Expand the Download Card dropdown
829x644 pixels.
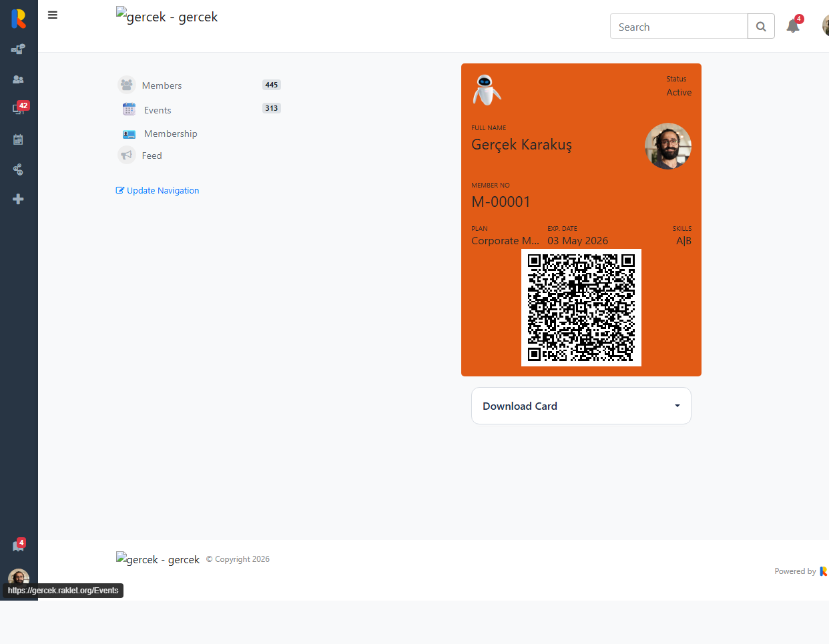pos(581,406)
